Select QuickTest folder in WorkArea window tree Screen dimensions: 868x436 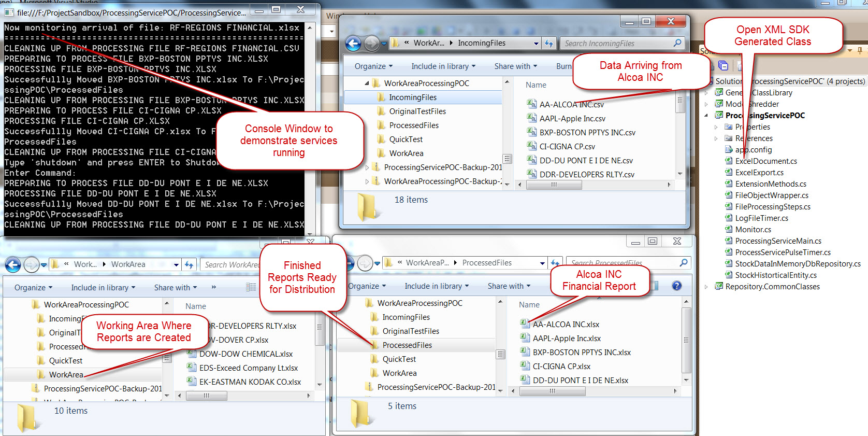pos(66,361)
